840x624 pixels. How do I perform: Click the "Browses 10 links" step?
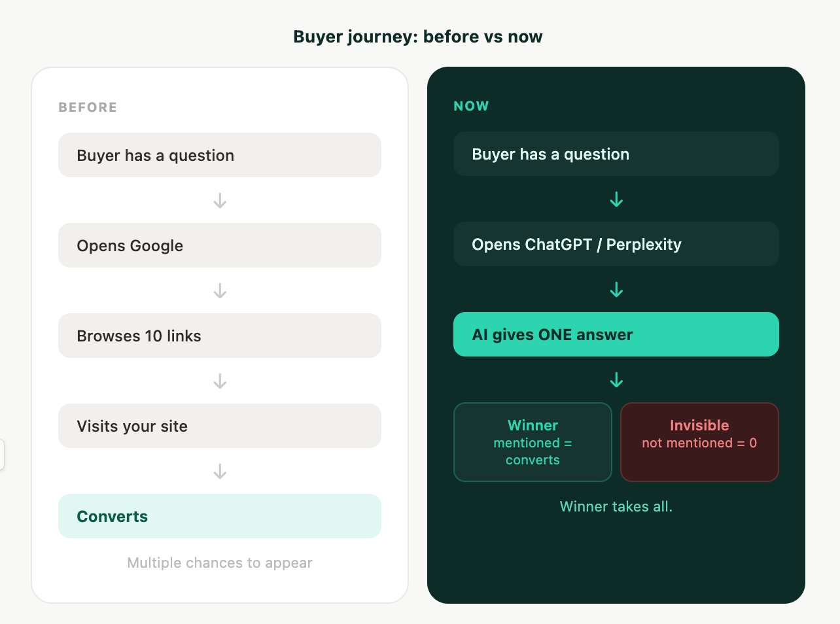220,336
